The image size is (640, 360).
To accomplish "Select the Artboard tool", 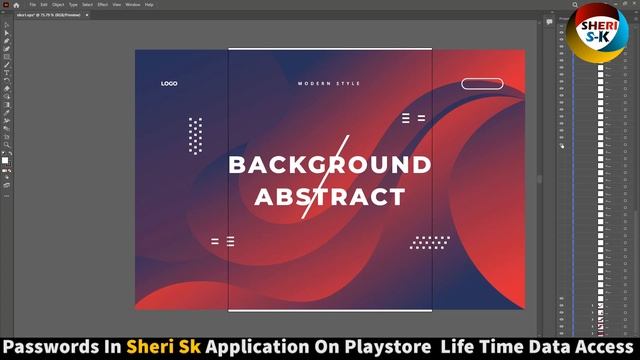I will pyautogui.click(x=6, y=137).
